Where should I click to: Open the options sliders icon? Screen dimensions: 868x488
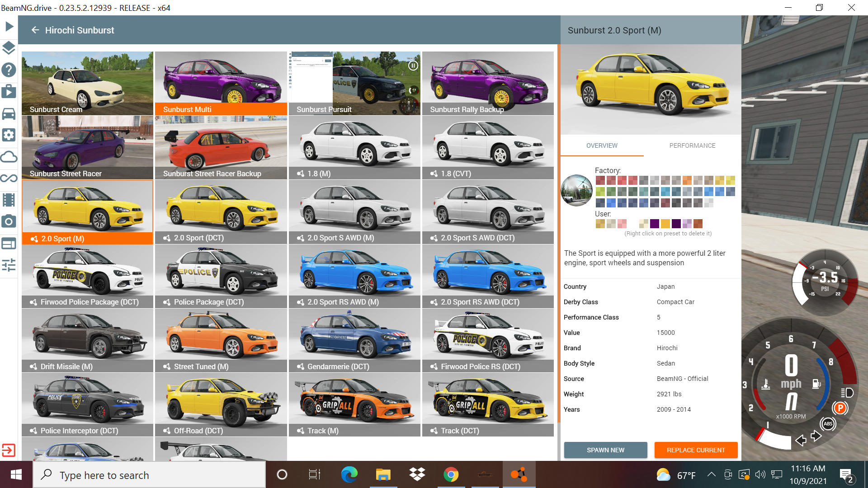pos(9,265)
